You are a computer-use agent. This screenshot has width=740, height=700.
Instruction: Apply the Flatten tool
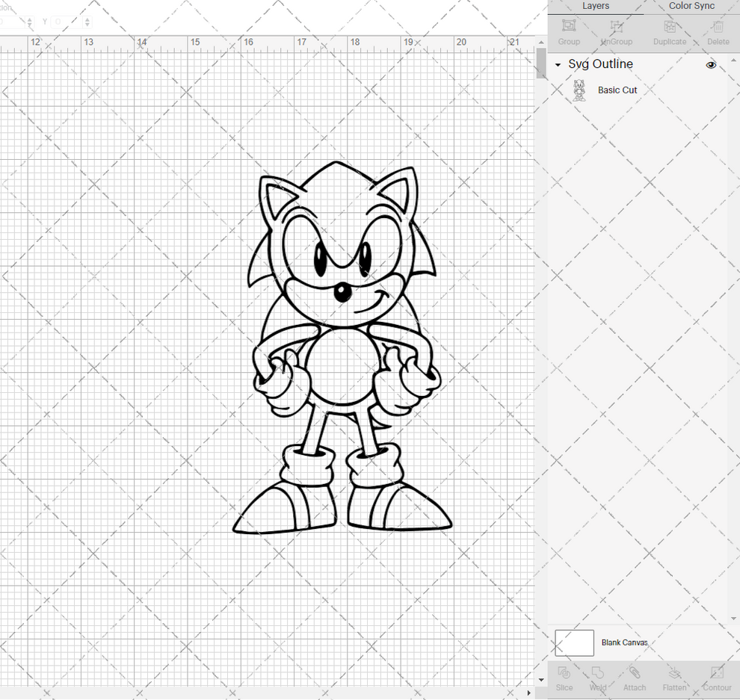point(675,678)
